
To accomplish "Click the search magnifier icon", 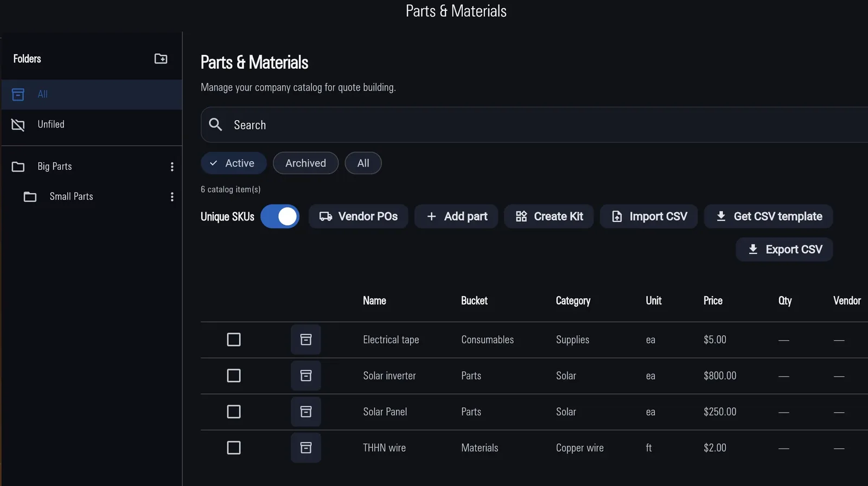I will [x=215, y=125].
